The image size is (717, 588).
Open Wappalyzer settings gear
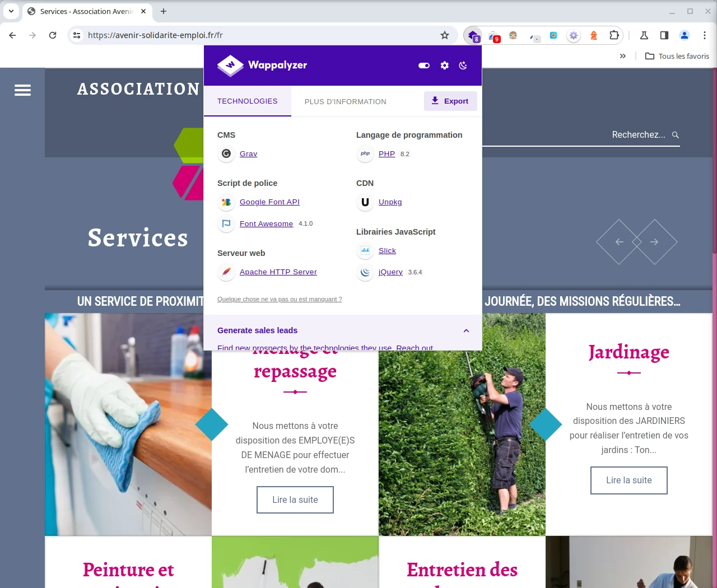[445, 66]
